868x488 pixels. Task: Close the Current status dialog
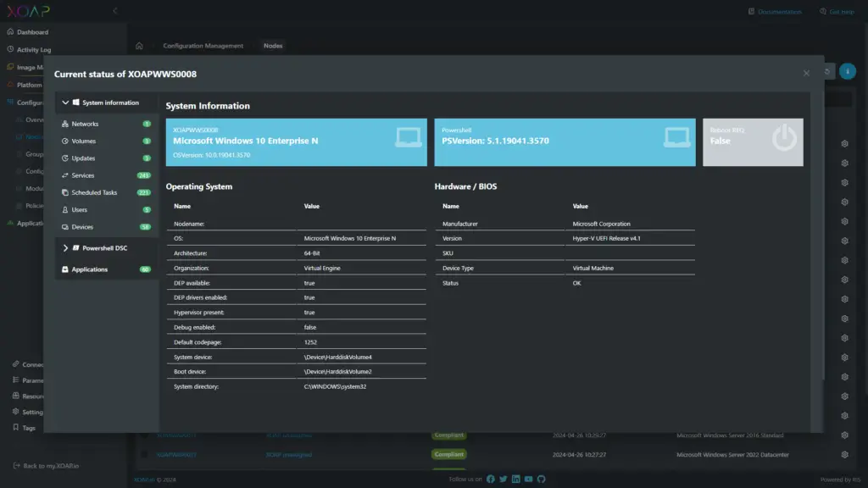click(x=806, y=73)
